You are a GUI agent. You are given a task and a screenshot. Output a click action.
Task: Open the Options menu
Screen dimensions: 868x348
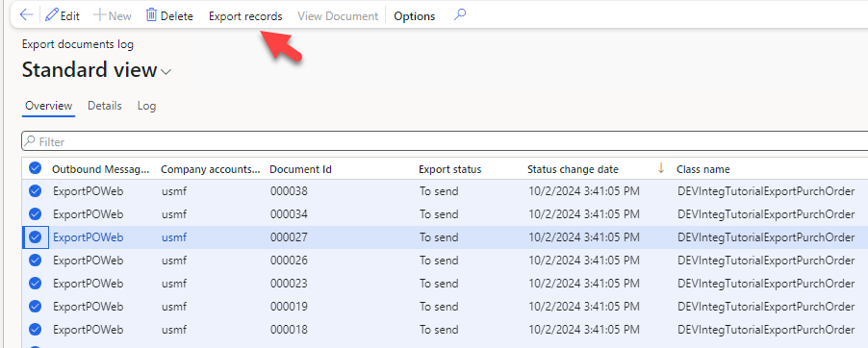coord(414,16)
